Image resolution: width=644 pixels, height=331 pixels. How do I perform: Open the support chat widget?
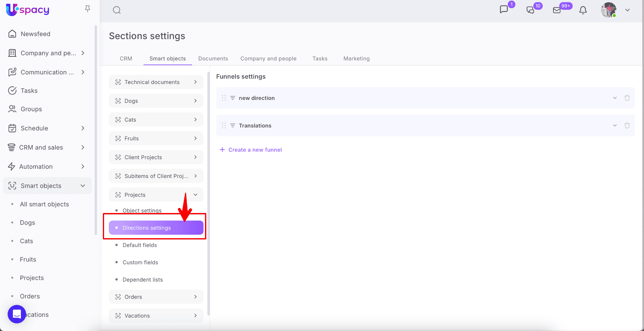click(17, 314)
